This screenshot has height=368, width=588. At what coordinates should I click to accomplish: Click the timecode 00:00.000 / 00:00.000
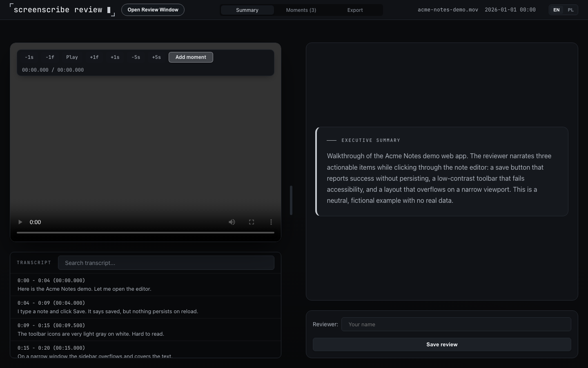53,70
